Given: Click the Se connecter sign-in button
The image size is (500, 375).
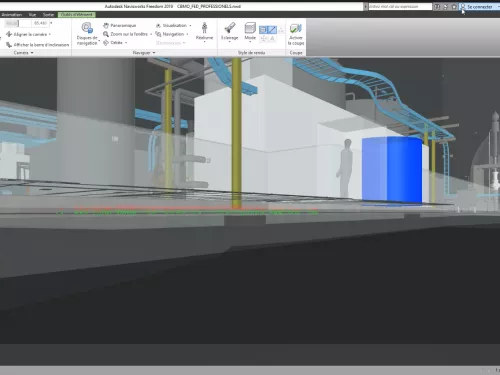Looking at the screenshot, I should [477, 7].
